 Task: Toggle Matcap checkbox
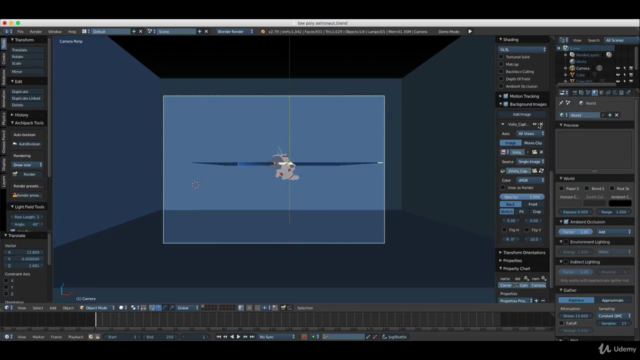(501, 64)
